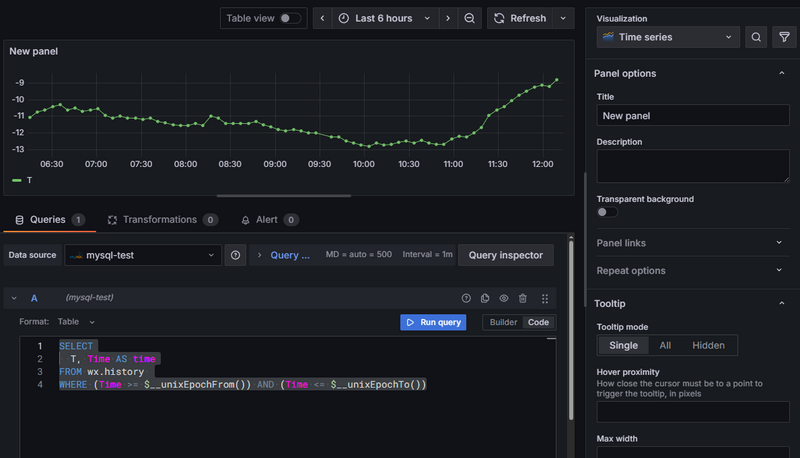Viewport: 800px width, 458px height.
Task: Search panel options with magnifier icon
Action: tap(756, 37)
